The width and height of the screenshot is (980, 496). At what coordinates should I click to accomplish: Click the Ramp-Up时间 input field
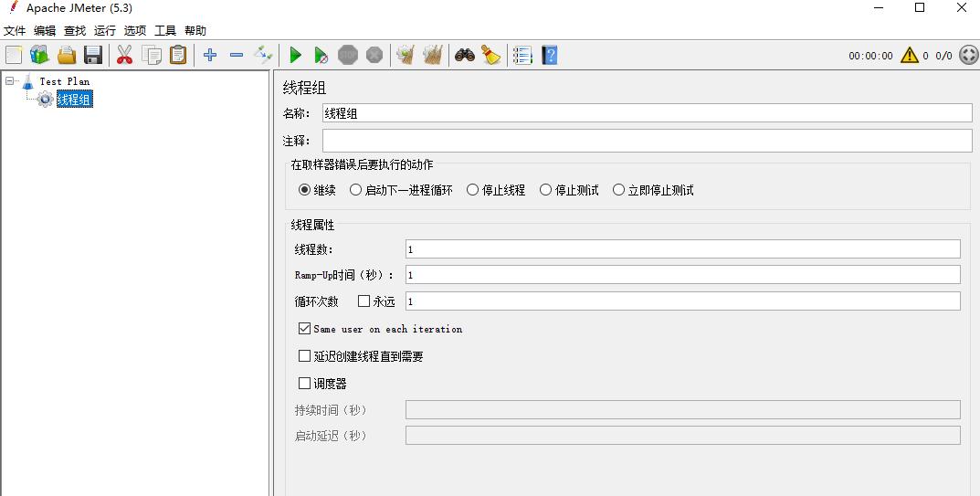coord(682,275)
